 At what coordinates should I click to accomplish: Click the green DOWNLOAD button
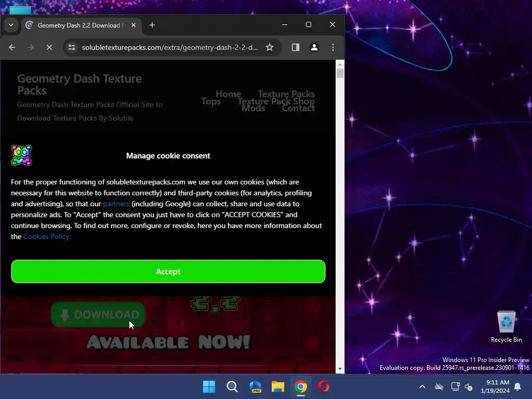98,314
